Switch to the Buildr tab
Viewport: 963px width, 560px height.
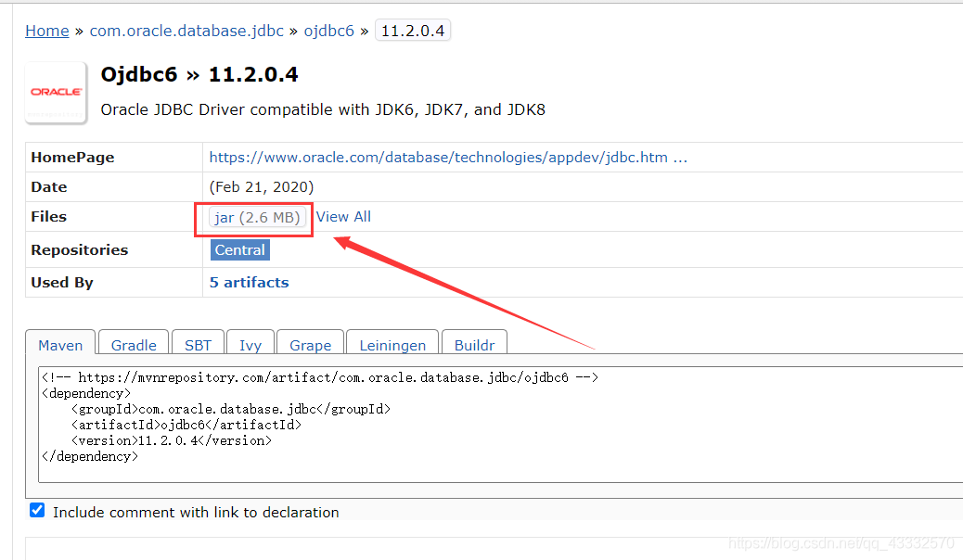[x=474, y=344]
